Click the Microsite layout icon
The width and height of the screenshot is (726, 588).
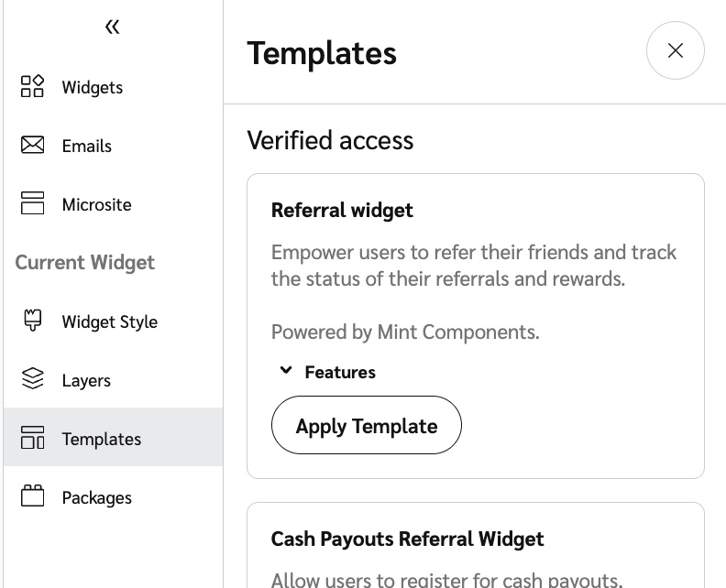[33, 203]
